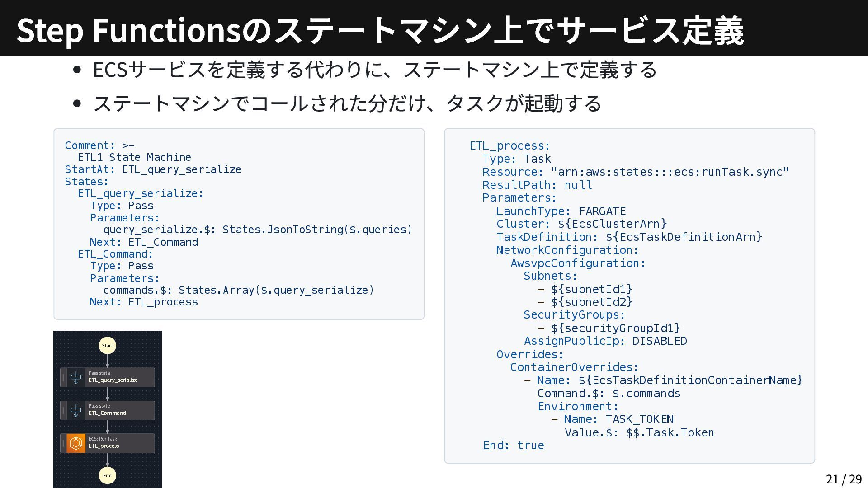Click the "End: true" line in right code
The height and width of the screenshot is (488, 868).
click(x=514, y=446)
